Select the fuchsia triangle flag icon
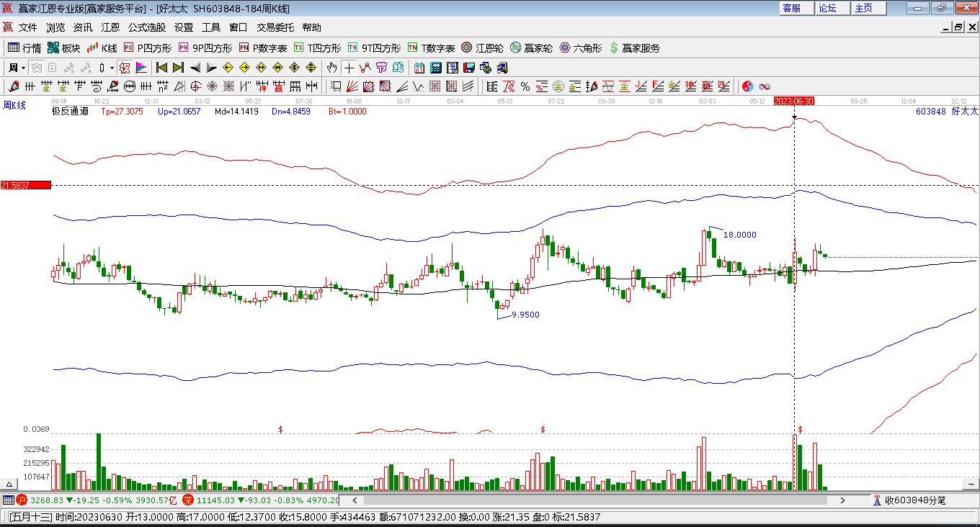Image resolution: width=980 pixels, height=527 pixels. 141,68
